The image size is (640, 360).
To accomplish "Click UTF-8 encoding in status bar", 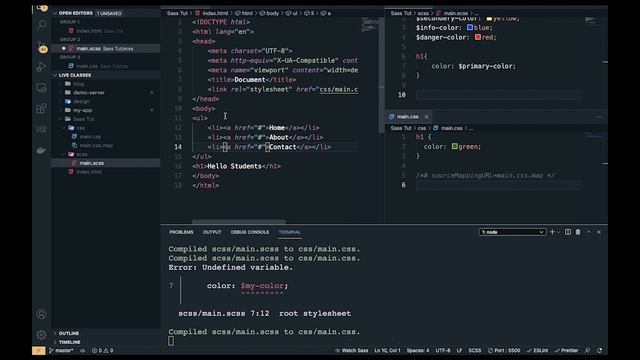I will pyautogui.click(x=443, y=350).
